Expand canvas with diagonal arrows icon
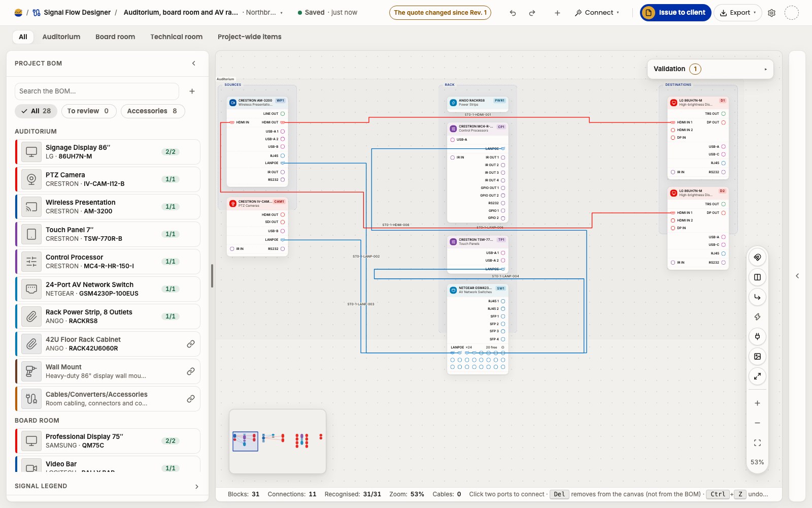812x508 pixels. 757,376
